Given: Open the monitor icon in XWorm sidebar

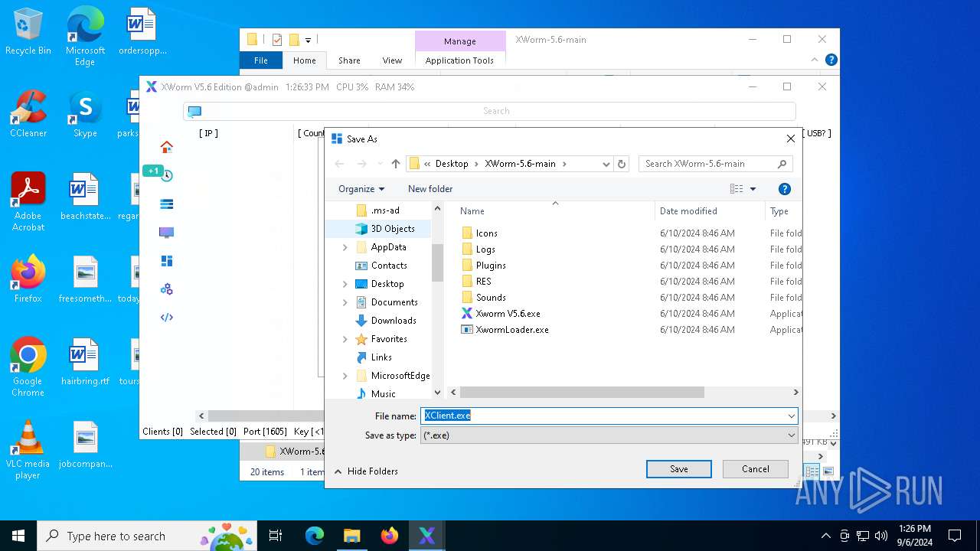Looking at the screenshot, I should [x=167, y=233].
